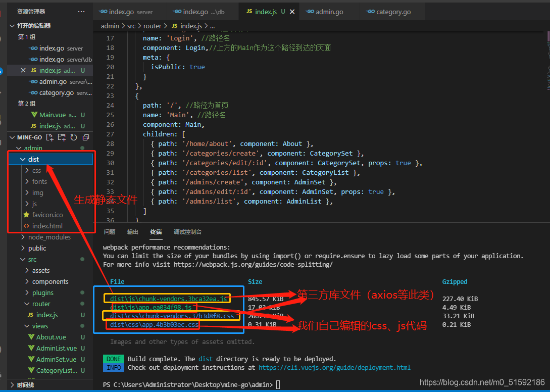Click the 845.57 KiB size value
The height and width of the screenshot is (392, 550).
click(266, 299)
